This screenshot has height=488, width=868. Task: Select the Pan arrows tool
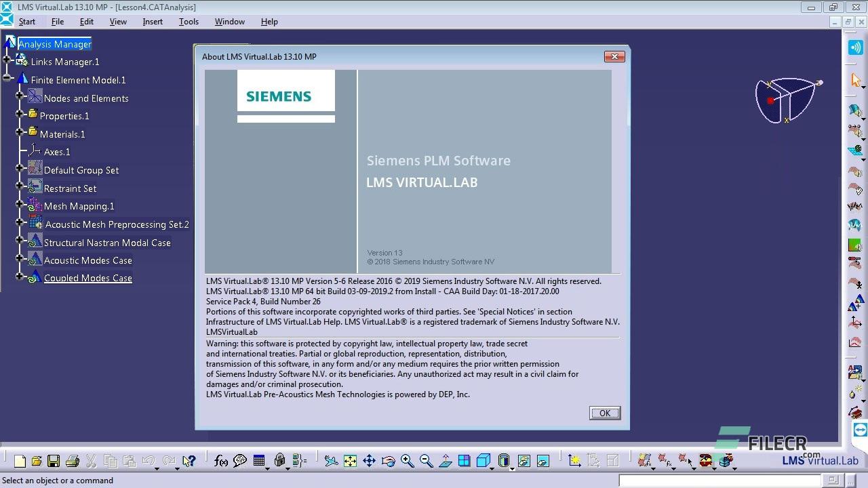369,462
